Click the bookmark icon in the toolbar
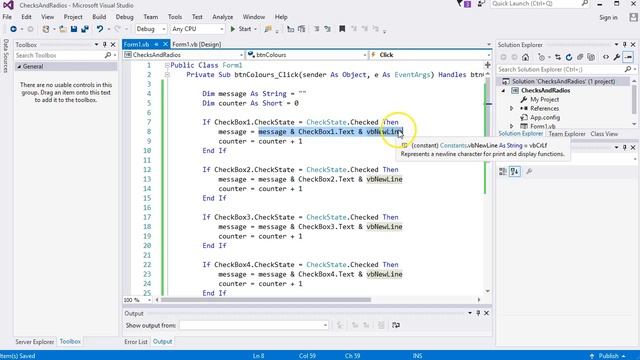Viewport: 640px width, 360px height. pos(342,29)
